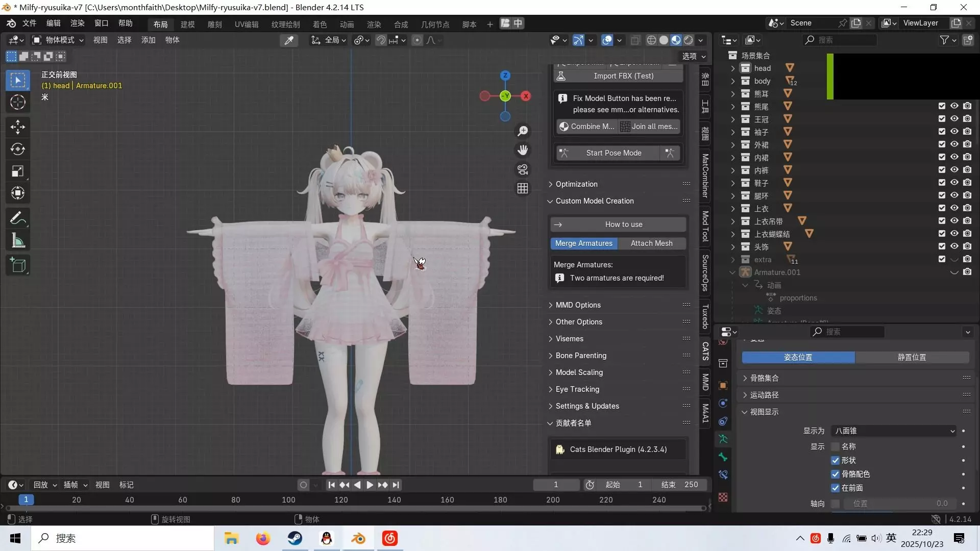This screenshot has width=980, height=551.
Task: Switch to wireframe viewport shading
Action: coord(651,40)
